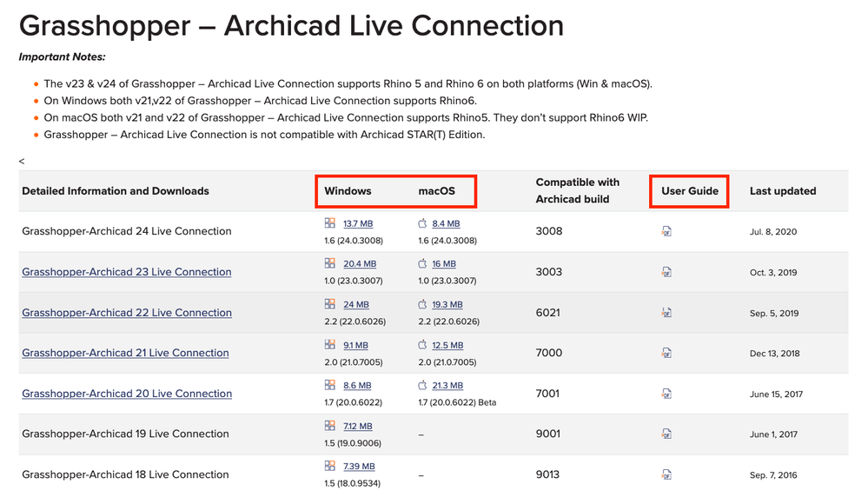The image size is (868, 504).
Task: Download 21.3 MB macOS installer
Action: click(447, 386)
